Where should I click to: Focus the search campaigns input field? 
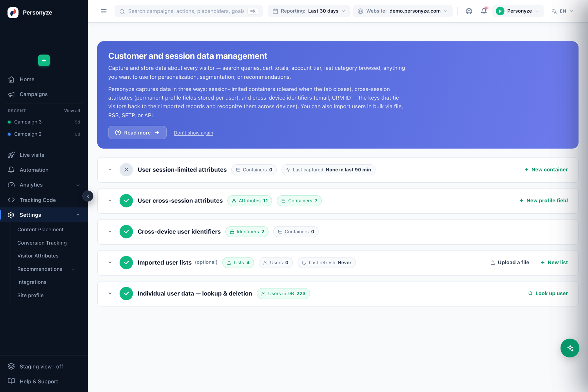tap(188, 11)
